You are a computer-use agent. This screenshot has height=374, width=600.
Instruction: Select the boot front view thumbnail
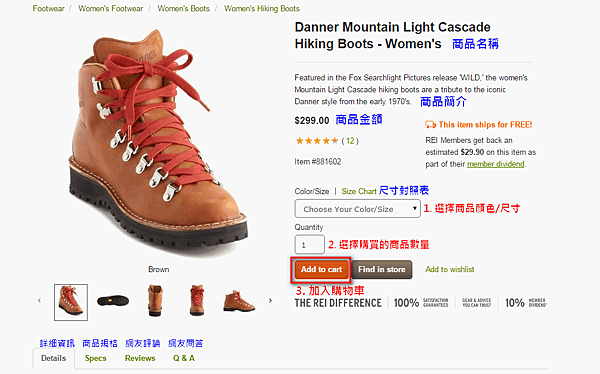[x=197, y=301]
